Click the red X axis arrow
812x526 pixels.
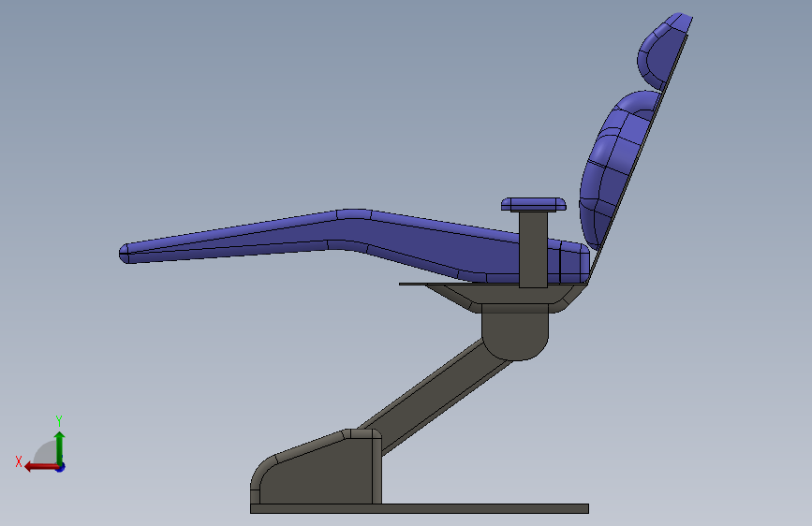click(x=41, y=467)
